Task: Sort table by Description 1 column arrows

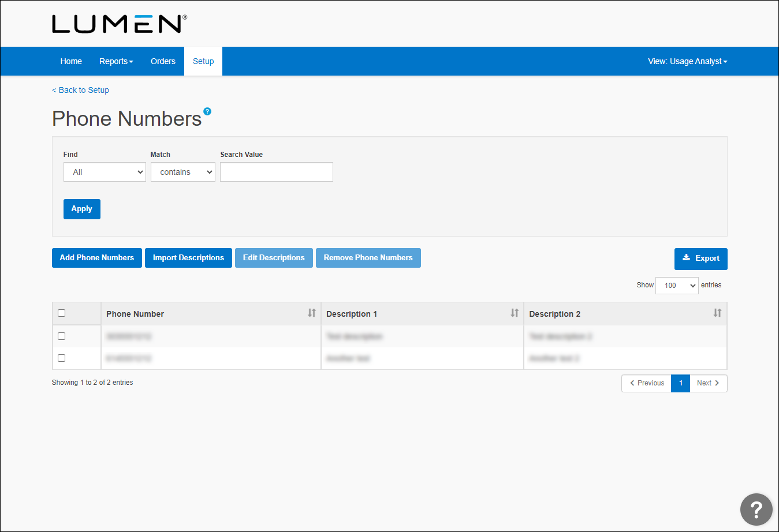Action: click(515, 313)
